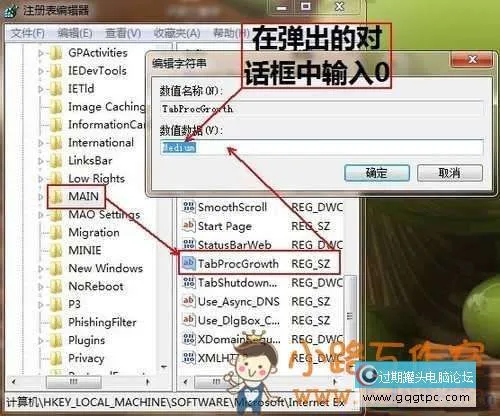The height and width of the screenshot is (416, 500).
Task: Click the Start Page string value icon
Action: point(189,226)
